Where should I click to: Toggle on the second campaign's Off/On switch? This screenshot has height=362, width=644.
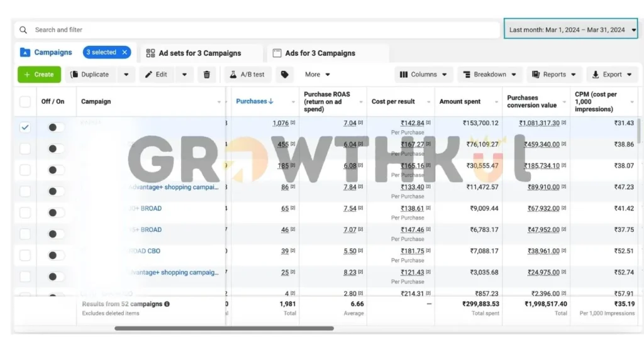(x=56, y=149)
